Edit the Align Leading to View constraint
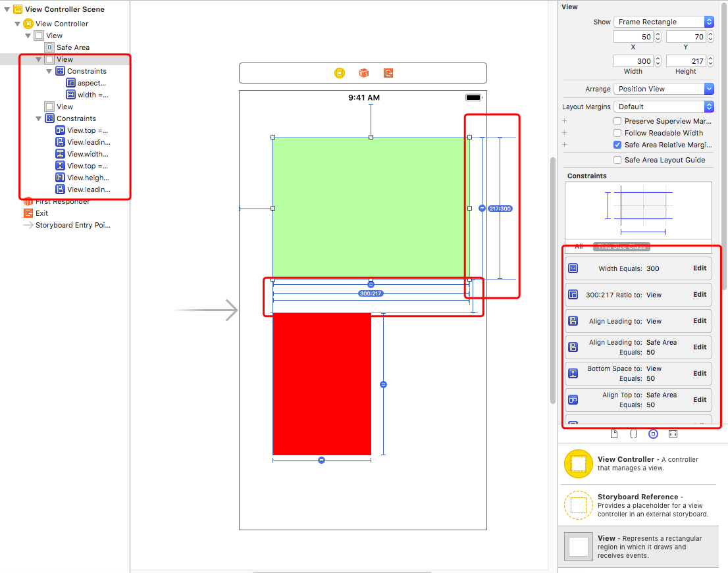 tap(700, 321)
